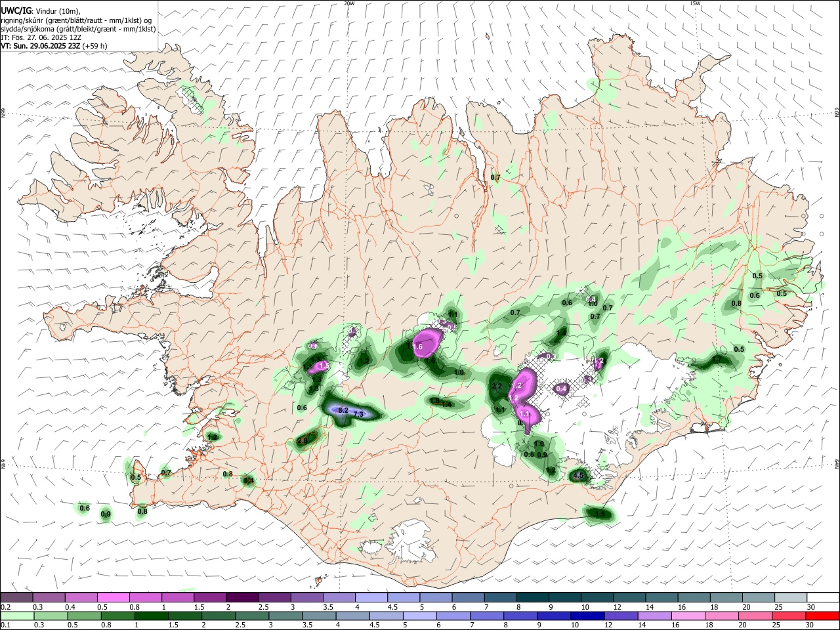Click the '2.8' precipitation value on the map
The width and height of the screenshot is (840, 630).
click(303, 440)
